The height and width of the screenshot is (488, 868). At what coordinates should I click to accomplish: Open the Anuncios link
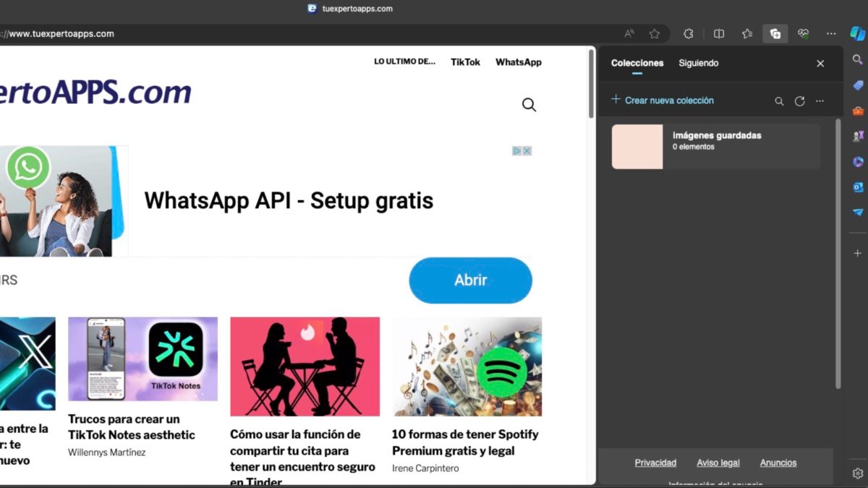coord(778,463)
